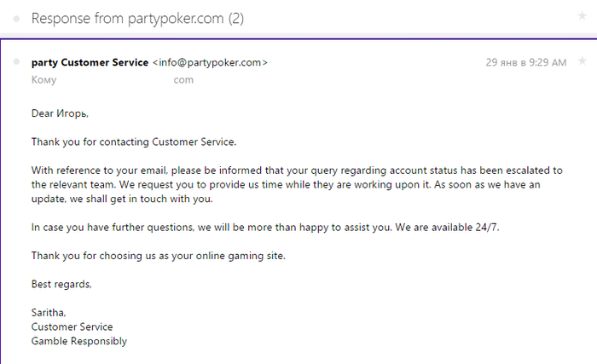
Task: Toggle unread dot beside thread subject
Action: click(16, 17)
